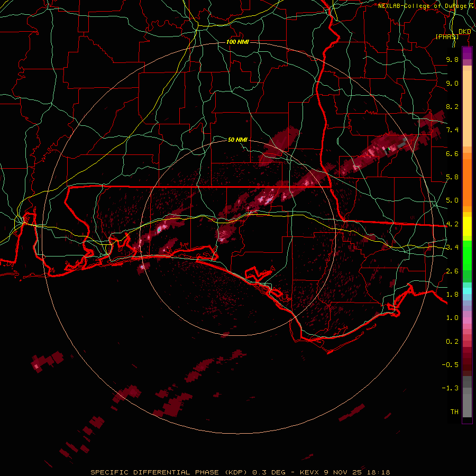
Task: Select the 6.6 value on the scale
Action: tap(452, 153)
